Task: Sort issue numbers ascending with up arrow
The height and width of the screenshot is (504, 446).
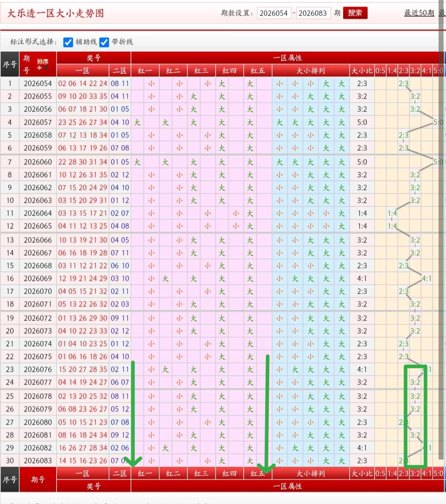Action: (x=40, y=68)
